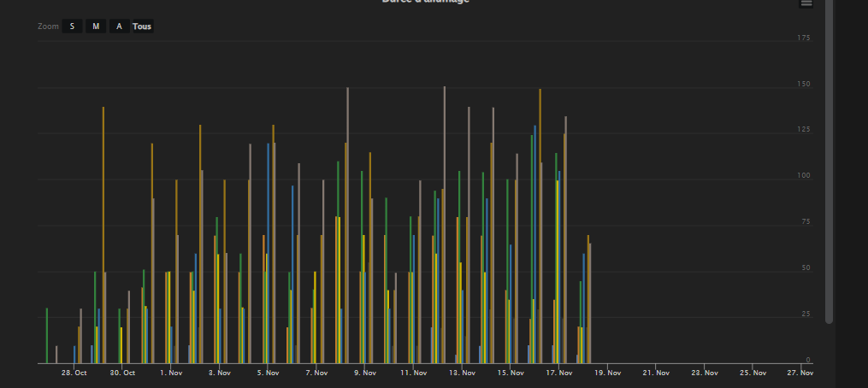Select the M zoom range button
Screen dimensions: 868x388
96,26
